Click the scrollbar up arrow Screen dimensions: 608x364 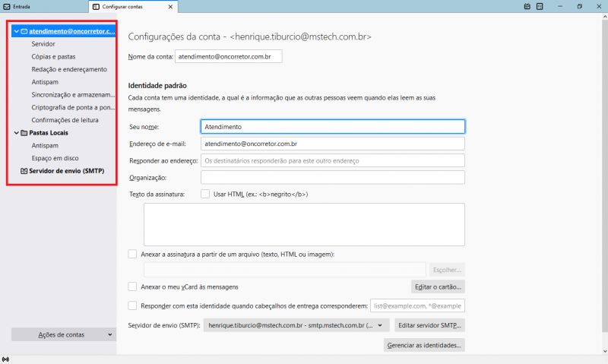[x=605, y=17]
